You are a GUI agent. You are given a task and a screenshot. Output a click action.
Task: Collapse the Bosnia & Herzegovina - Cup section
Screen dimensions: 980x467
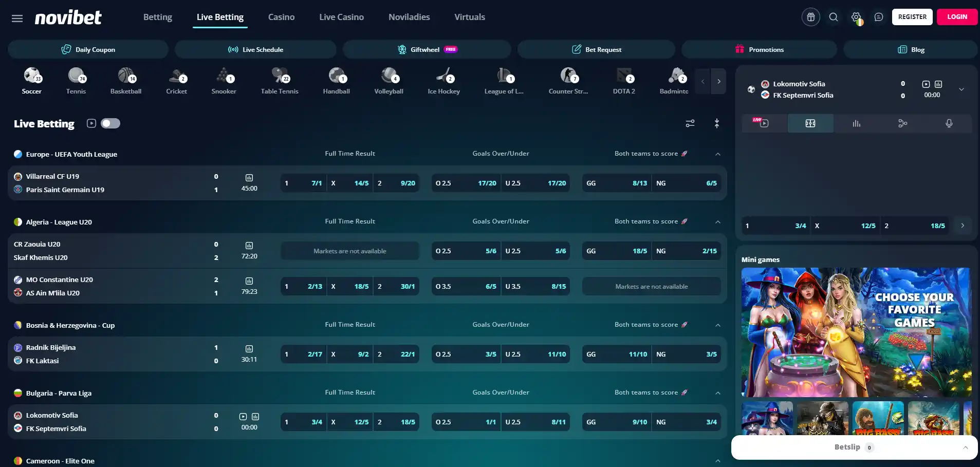718,325
